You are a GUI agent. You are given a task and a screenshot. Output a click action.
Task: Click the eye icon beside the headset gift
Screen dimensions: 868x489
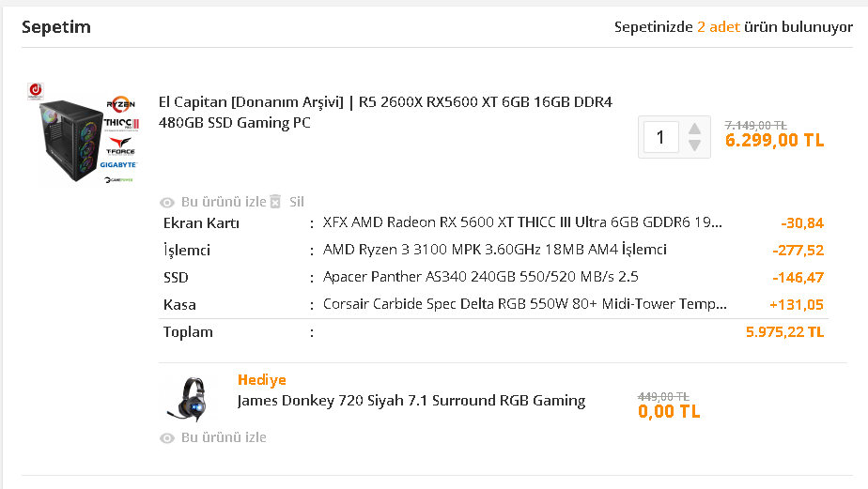(x=167, y=437)
